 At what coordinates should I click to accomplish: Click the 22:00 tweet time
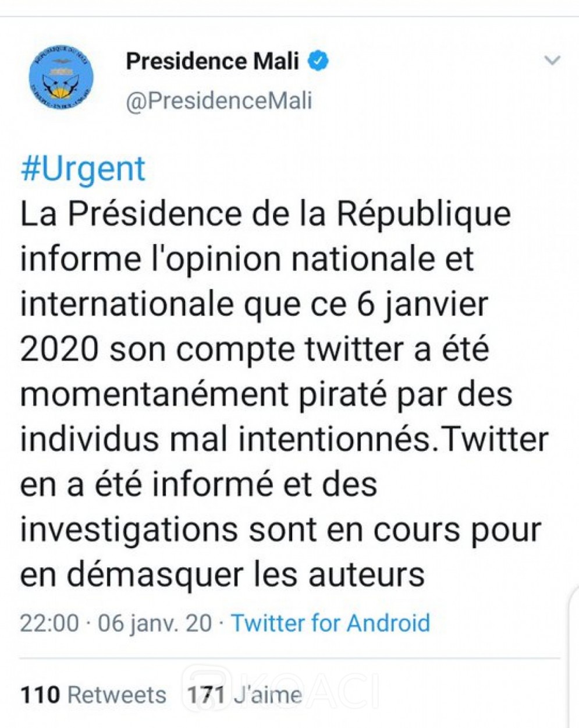[x=49, y=623]
